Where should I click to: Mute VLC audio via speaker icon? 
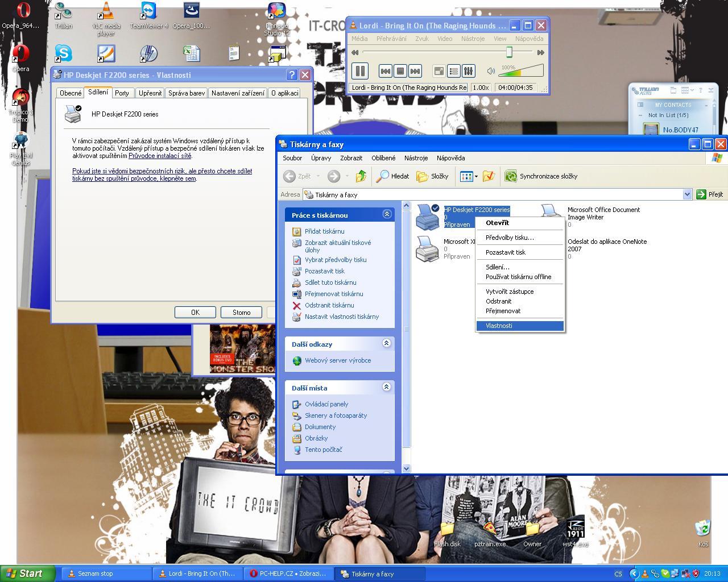(491, 71)
